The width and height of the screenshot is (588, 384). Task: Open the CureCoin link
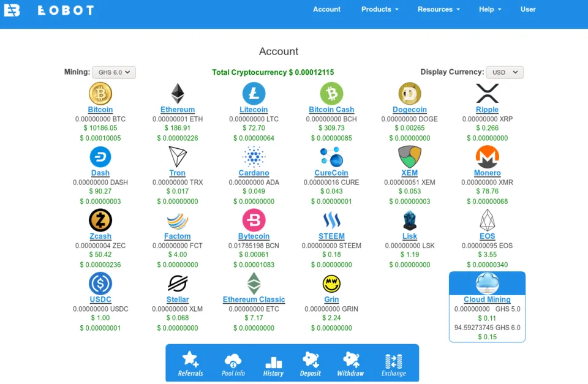(x=331, y=173)
